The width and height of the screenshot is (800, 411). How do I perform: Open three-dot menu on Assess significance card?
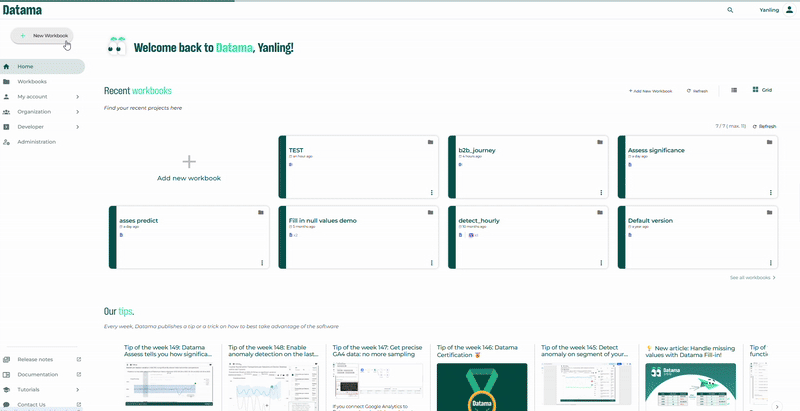(x=770, y=193)
